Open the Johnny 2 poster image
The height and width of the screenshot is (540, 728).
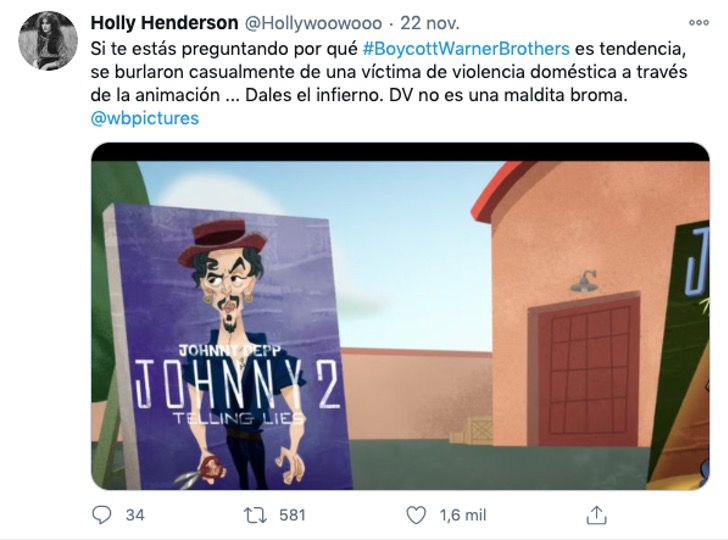(x=228, y=348)
